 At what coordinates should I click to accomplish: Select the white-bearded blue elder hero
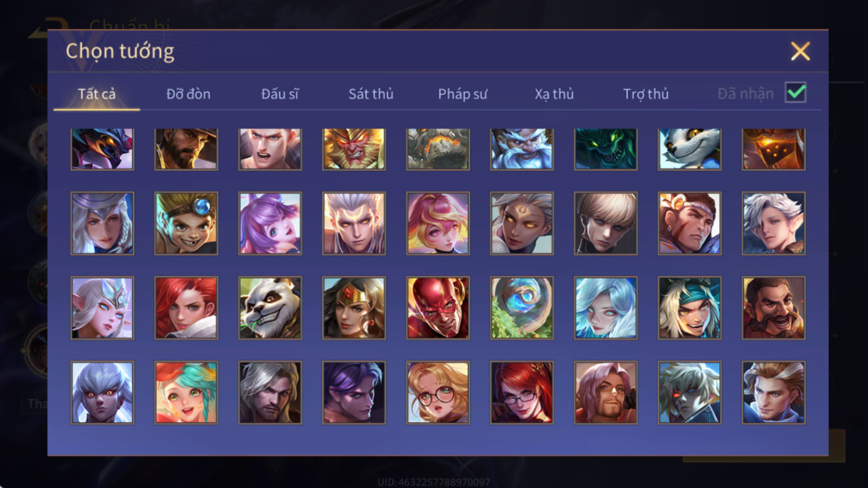click(x=521, y=149)
